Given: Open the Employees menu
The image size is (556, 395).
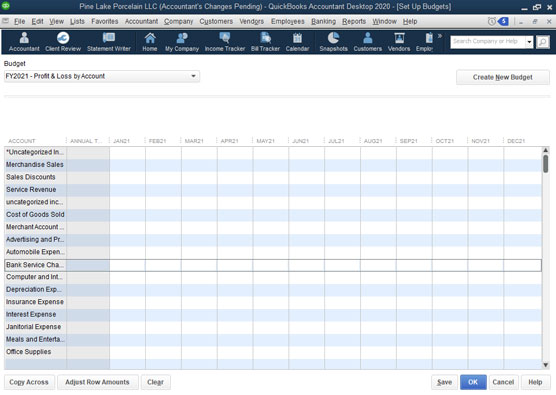Looking at the screenshot, I should click(288, 22).
